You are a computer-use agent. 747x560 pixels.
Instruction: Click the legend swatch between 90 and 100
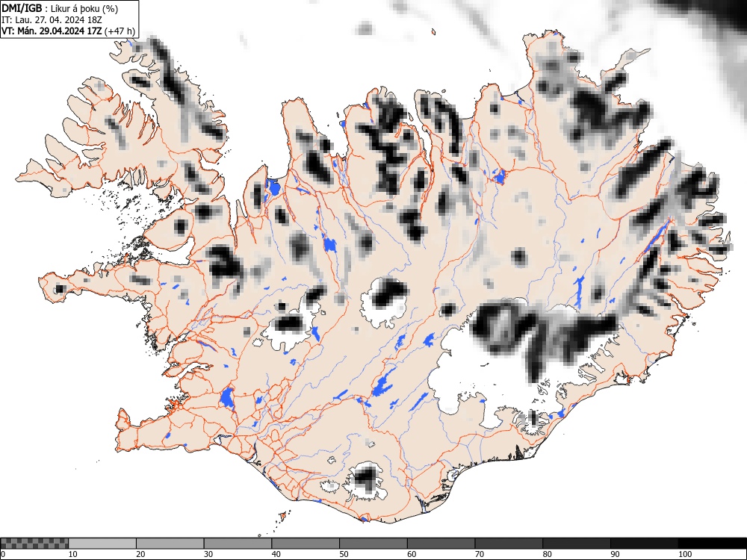click(644, 544)
